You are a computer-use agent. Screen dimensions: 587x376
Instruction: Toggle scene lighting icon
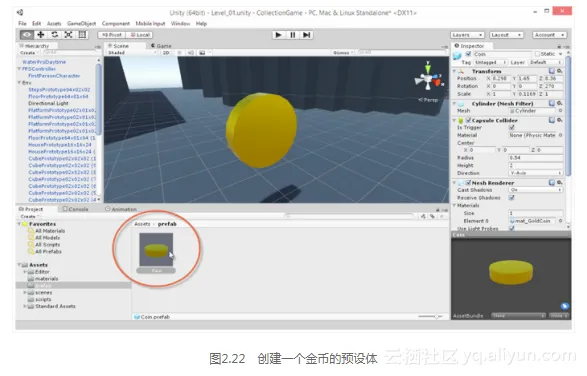pos(180,53)
